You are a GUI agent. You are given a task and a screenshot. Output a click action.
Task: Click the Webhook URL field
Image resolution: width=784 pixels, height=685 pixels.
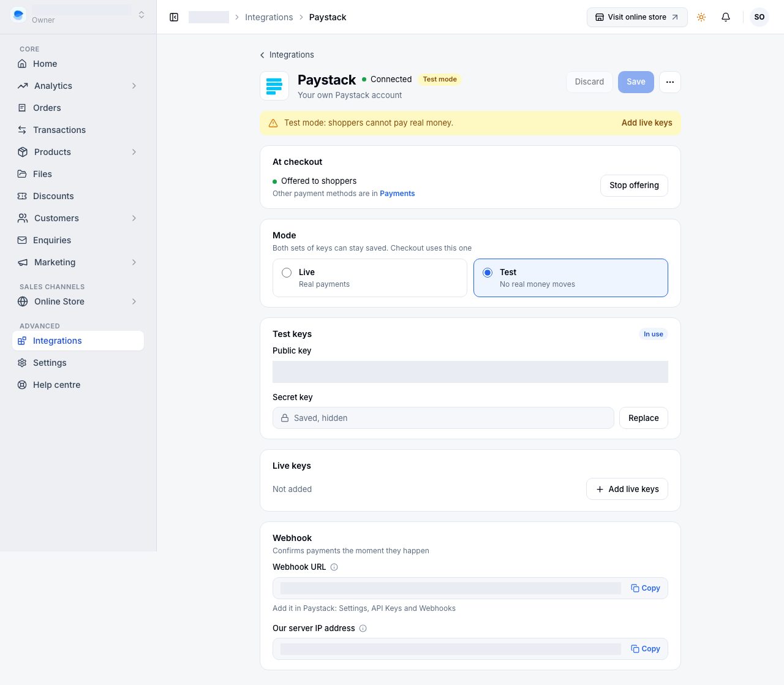point(470,588)
